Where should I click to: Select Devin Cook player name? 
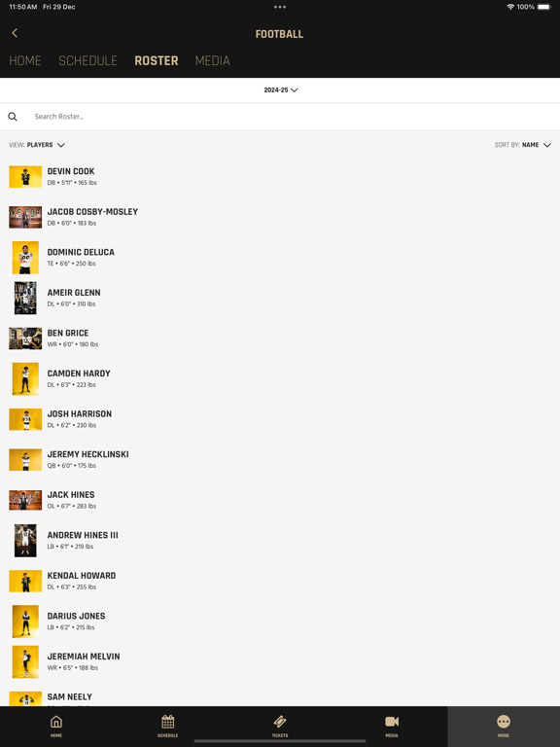coord(71,171)
